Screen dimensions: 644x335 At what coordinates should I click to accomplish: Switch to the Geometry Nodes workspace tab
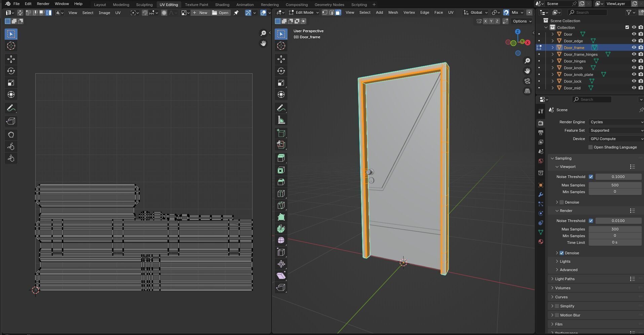pos(329,5)
